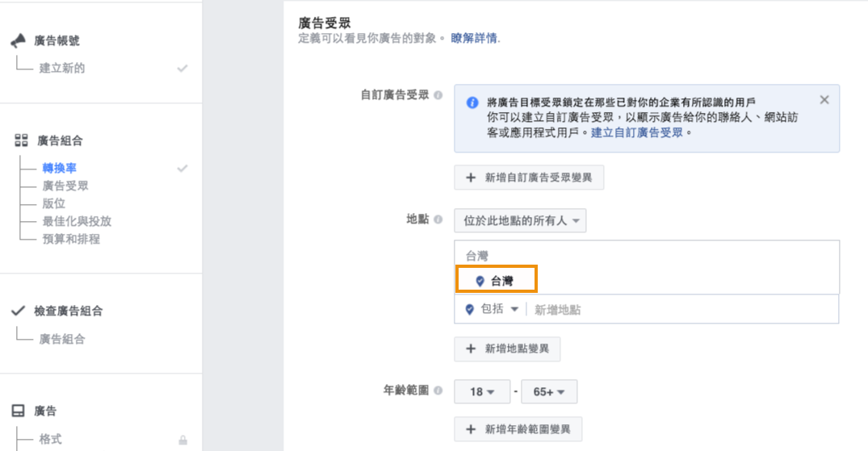Dismiss the custom audience info banner
This screenshot has height=451, width=868.
(x=824, y=100)
